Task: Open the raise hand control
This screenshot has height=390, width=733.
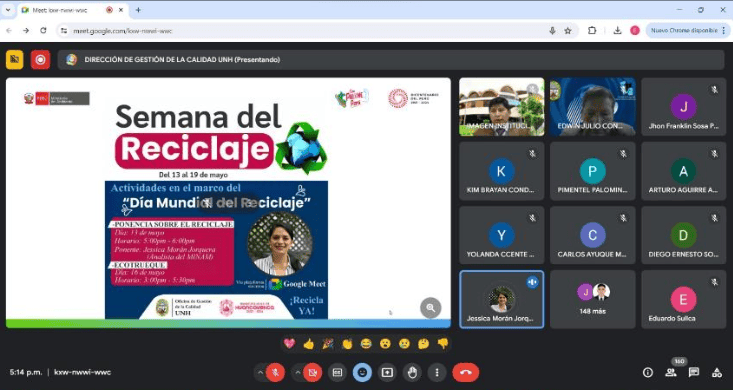Action: point(412,372)
